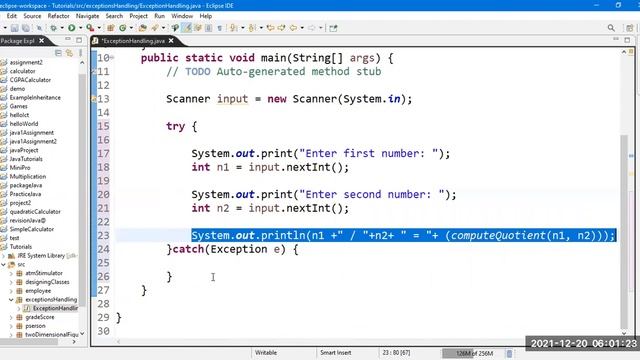The width and height of the screenshot is (640, 360).
Task: Expand the ExceptionHandling.java file node
Action: (x=19, y=309)
